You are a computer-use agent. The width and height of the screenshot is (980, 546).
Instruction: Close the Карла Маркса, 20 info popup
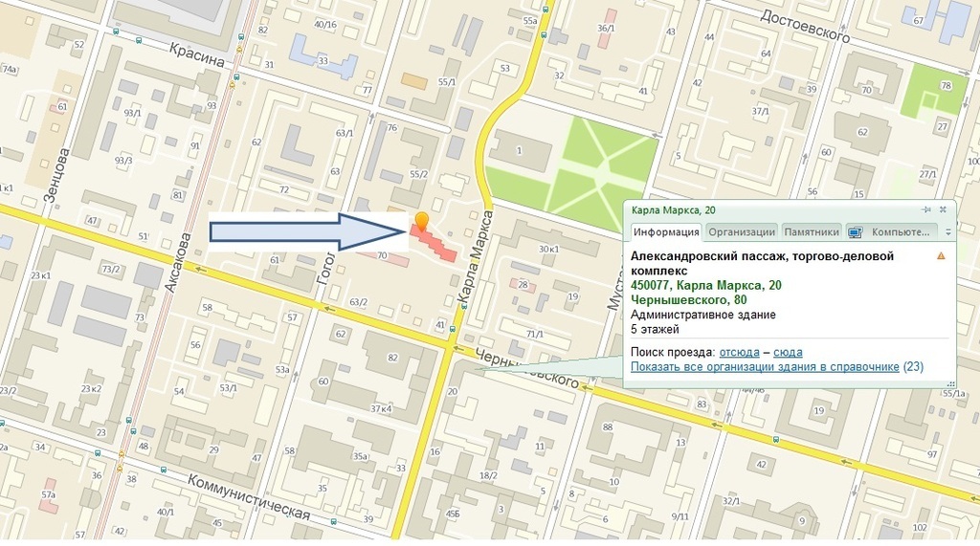[943, 209]
